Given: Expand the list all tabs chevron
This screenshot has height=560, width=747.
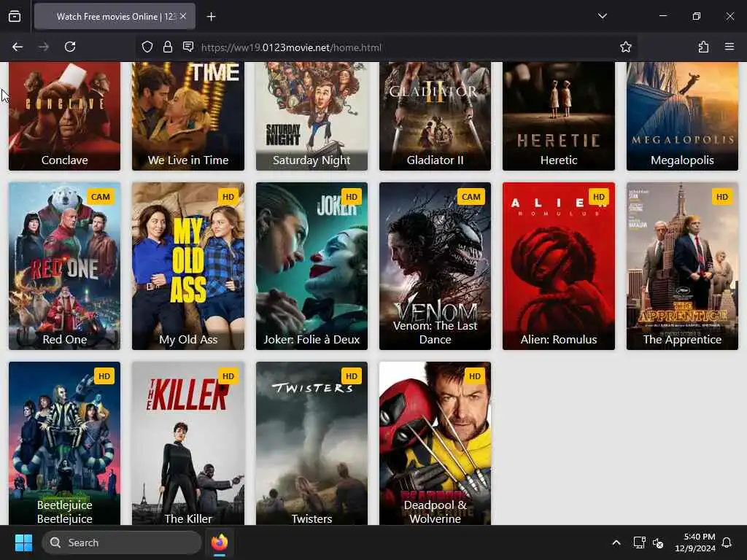Looking at the screenshot, I should point(602,16).
